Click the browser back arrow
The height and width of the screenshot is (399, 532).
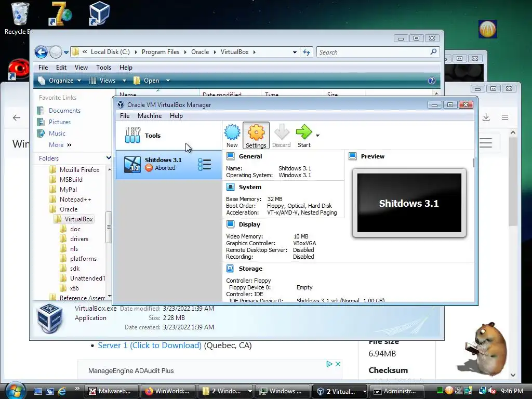16,118
